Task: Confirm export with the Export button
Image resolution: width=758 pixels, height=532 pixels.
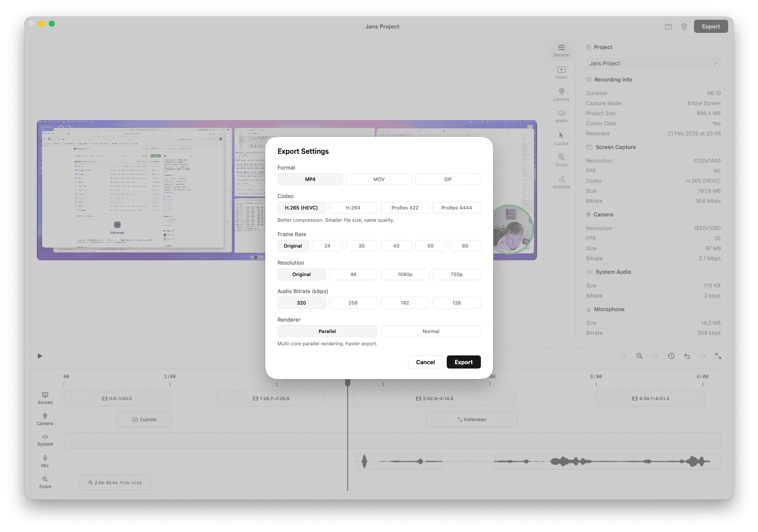Action: pyautogui.click(x=463, y=362)
